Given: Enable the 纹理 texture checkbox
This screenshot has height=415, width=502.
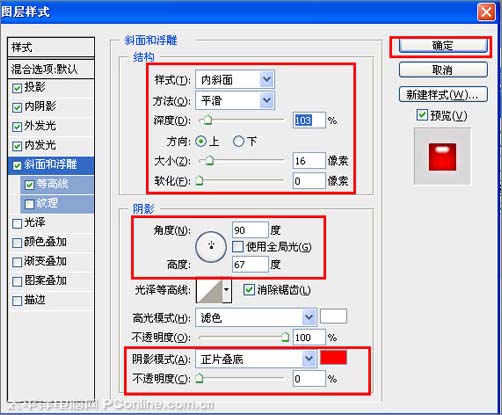Looking at the screenshot, I should coord(30,204).
